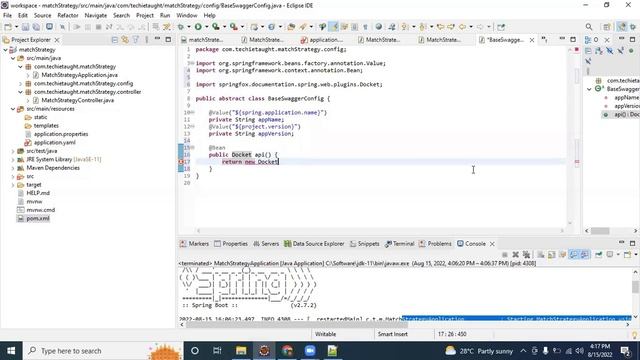
Task: Toggle Mark Occurrences highlighter icon
Action: (x=333, y=27)
